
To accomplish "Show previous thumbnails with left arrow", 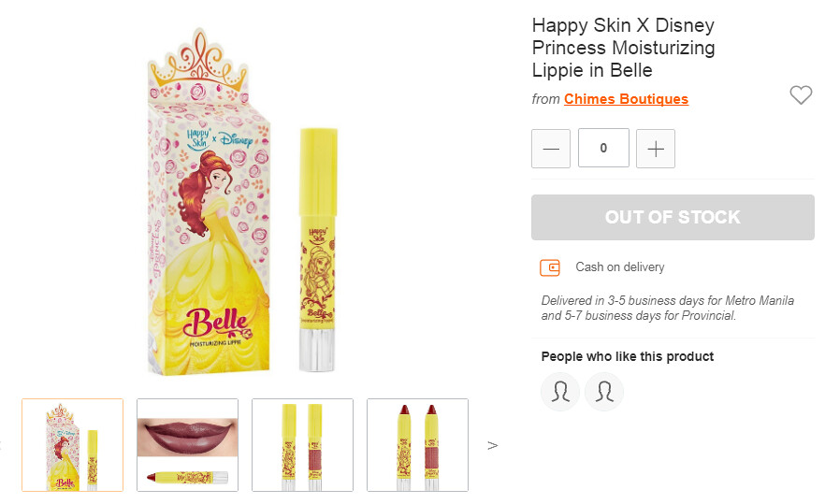I will (2, 445).
